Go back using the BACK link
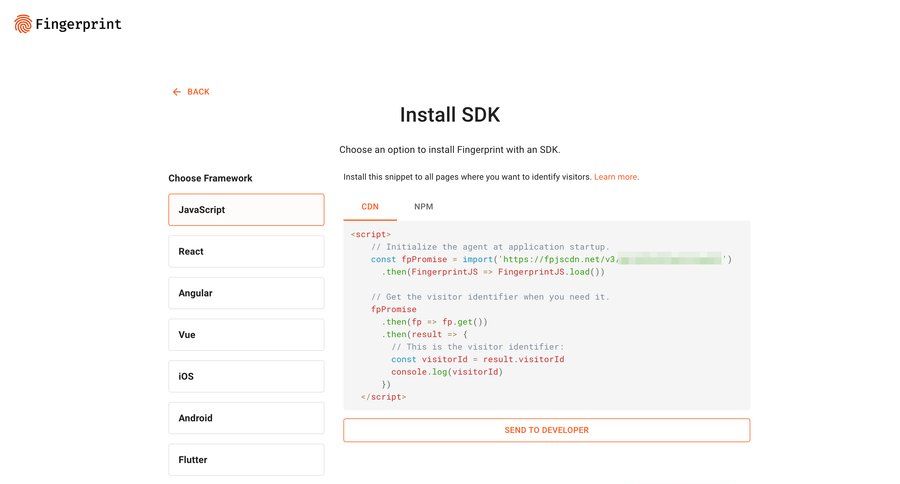Screen dimensions: 900x484 [x=191, y=92]
